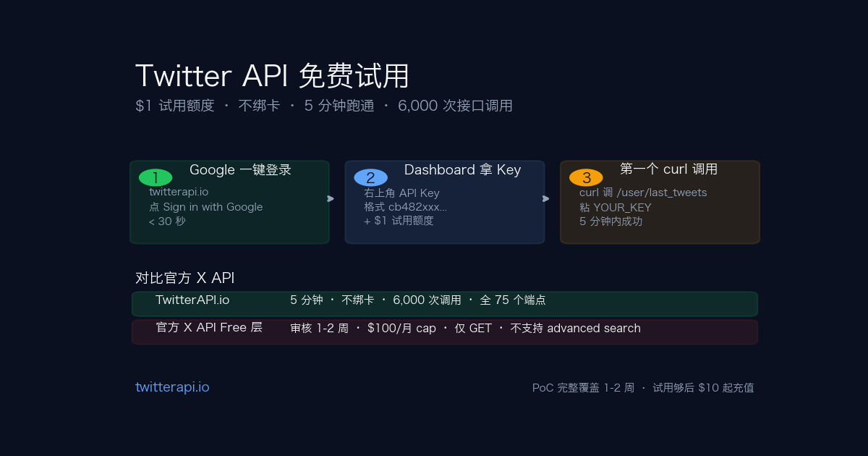Click the 'Google 一键登录' card title

(240, 170)
